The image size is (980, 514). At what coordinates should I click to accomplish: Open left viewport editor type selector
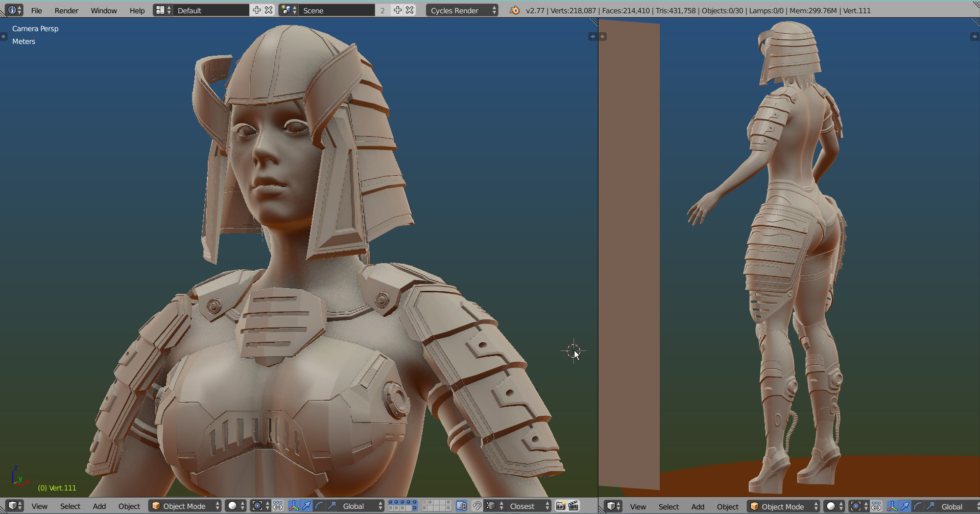pyautogui.click(x=15, y=506)
